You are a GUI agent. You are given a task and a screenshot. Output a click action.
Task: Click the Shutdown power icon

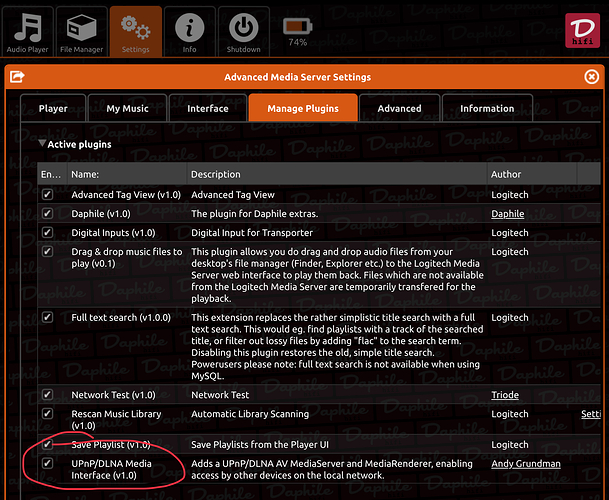pyautogui.click(x=244, y=28)
